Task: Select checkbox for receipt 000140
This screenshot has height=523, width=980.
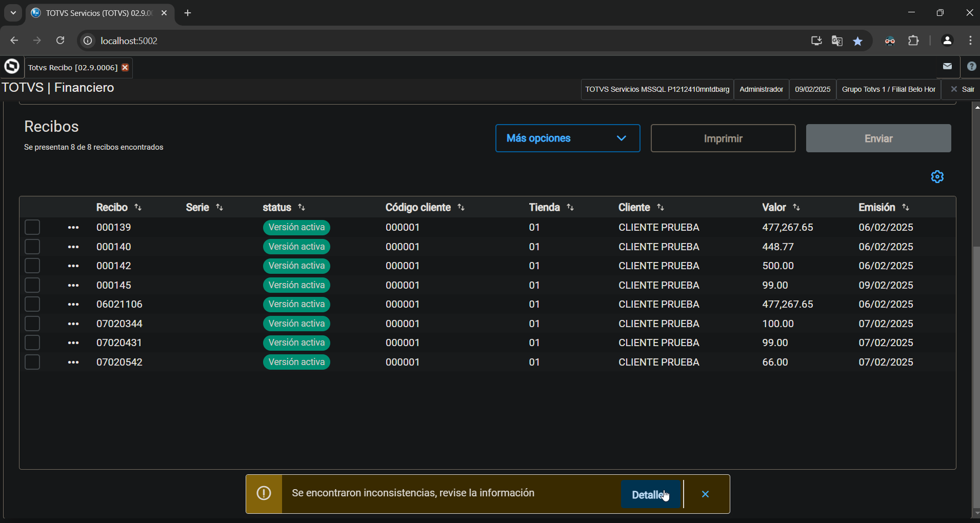Action: click(x=32, y=247)
